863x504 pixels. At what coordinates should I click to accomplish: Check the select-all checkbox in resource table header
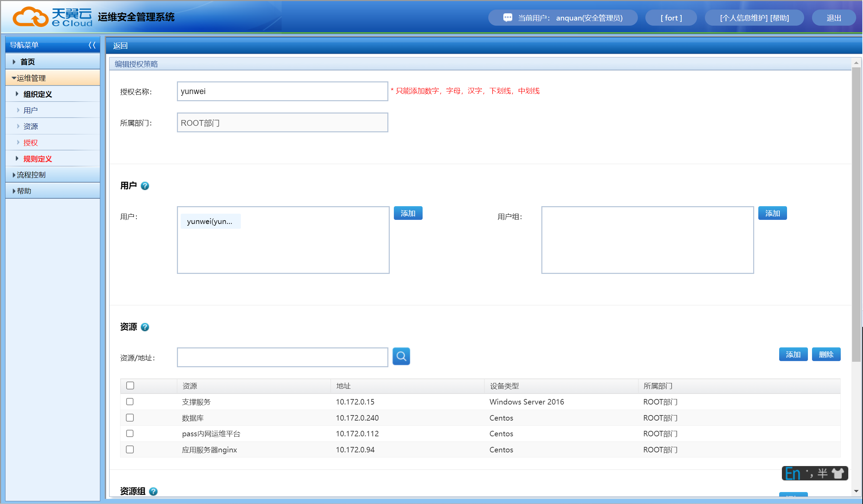130,386
